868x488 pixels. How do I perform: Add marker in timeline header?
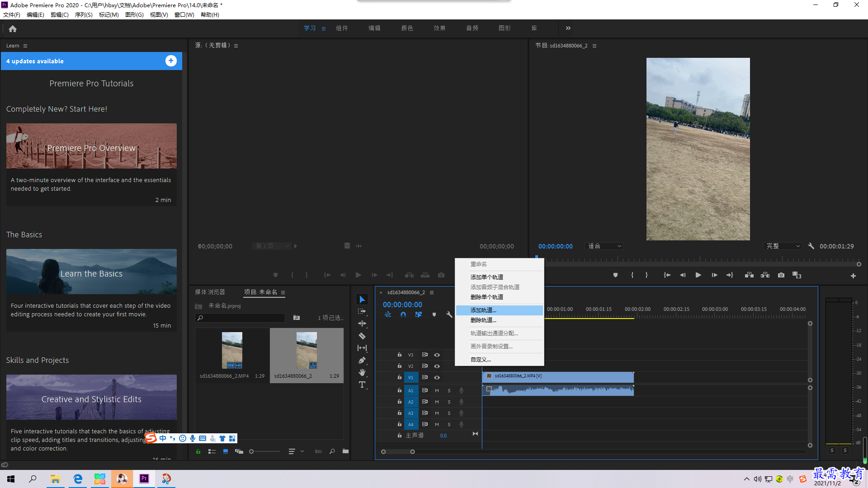(434, 314)
